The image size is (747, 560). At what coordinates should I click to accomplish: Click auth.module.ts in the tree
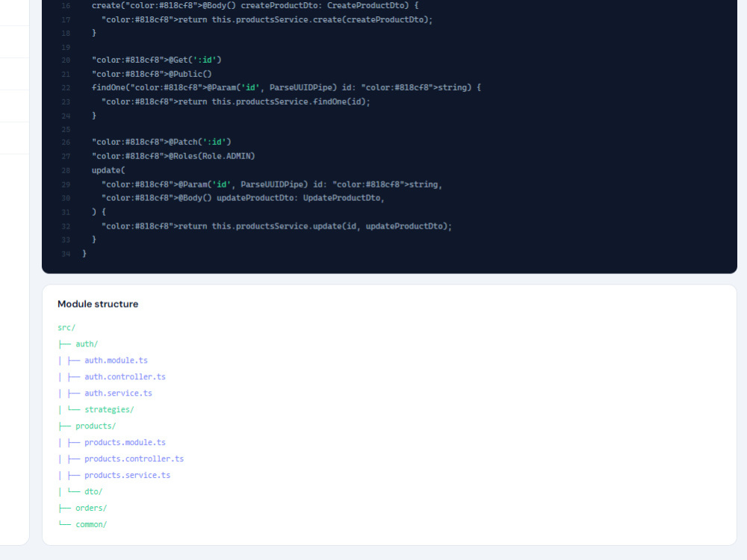[x=117, y=361]
